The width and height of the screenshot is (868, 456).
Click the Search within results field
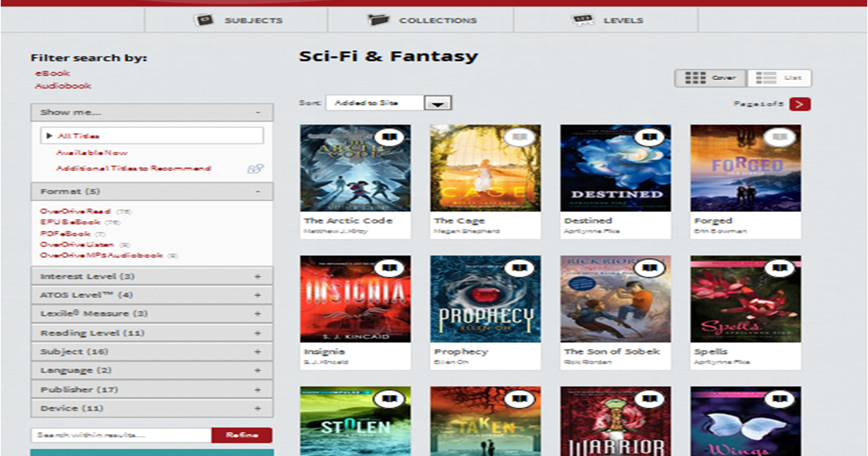pos(121,435)
